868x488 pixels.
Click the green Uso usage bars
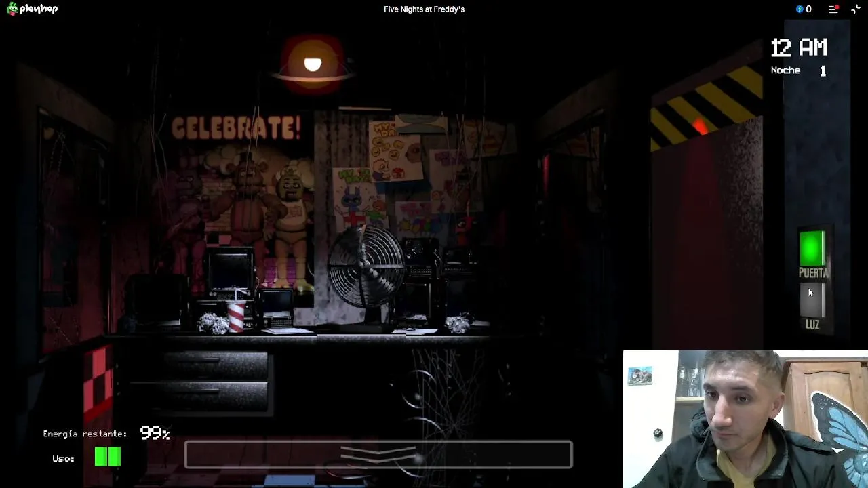click(108, 457)
